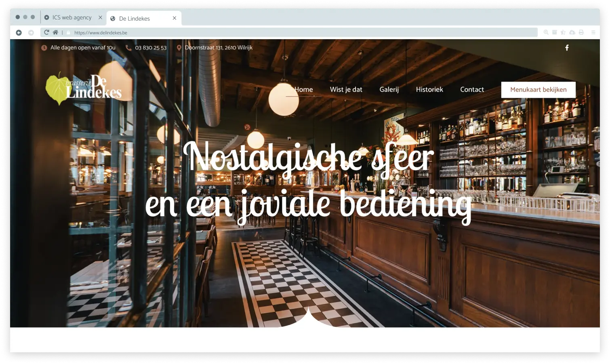
Task: Reload the page with the refresh icon
Action: click(x=47, y=32)
